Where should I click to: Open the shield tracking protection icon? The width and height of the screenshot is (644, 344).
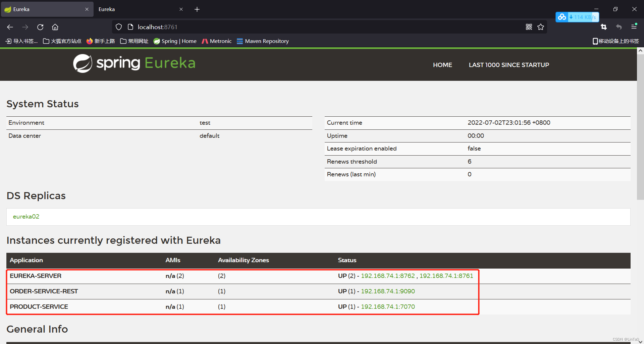click(x=119, y=27)
